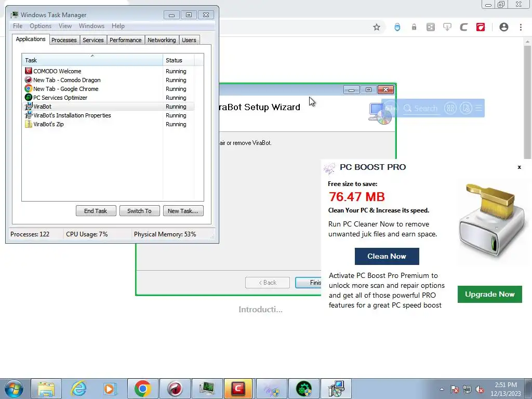The image size is (532, 399).
Task: Open the Windows Start menu
Action: (x=14, y=389)
